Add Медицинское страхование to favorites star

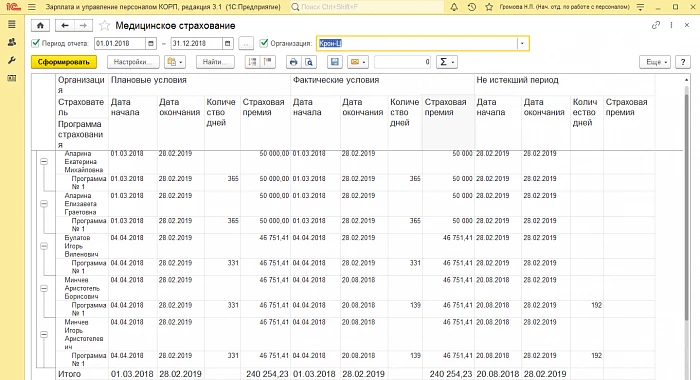tap(104, 25)
